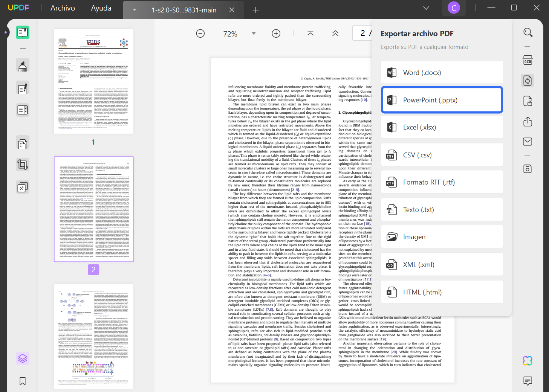The image size is (549, 392).
Task: Export the PDF as Word (.docx)
Action: [442, 72]
